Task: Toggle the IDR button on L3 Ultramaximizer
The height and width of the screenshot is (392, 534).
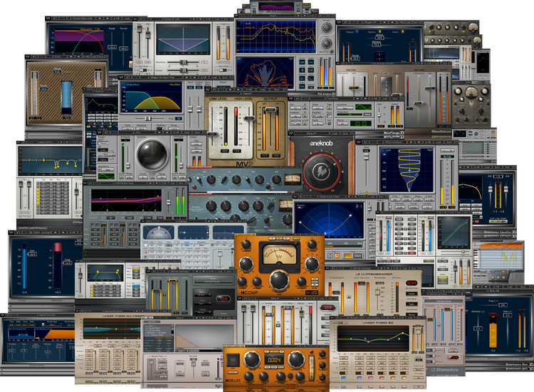Action: click(453, 358)
